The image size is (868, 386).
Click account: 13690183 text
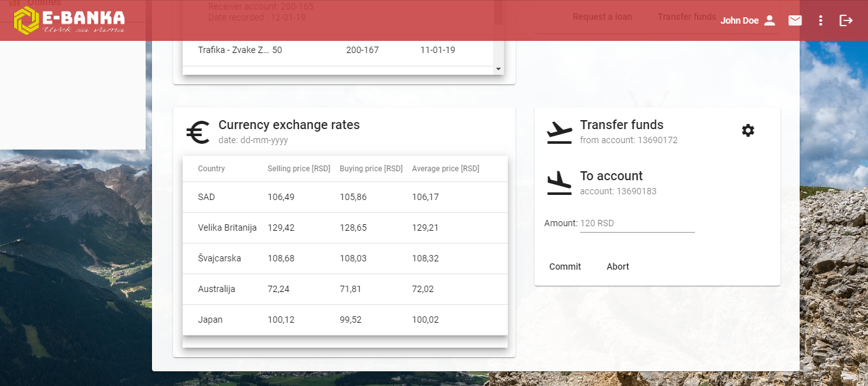pyautogui.click(x=618, y=191)
